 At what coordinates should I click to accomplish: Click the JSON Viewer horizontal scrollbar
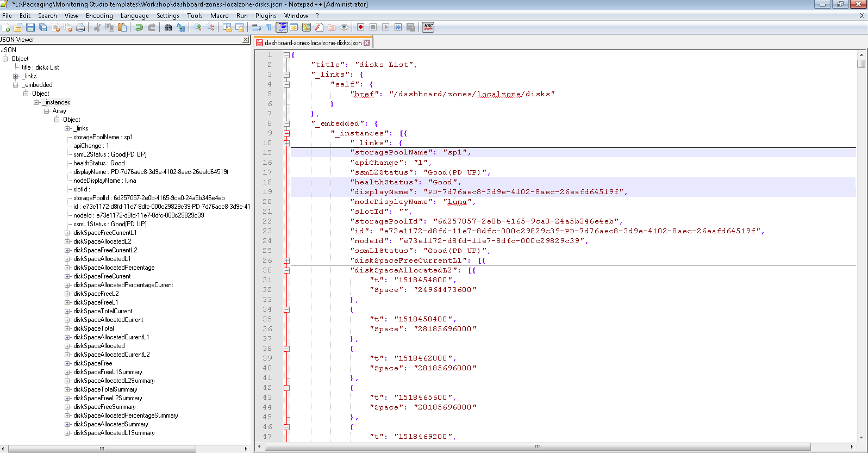[x=102, y=449]
